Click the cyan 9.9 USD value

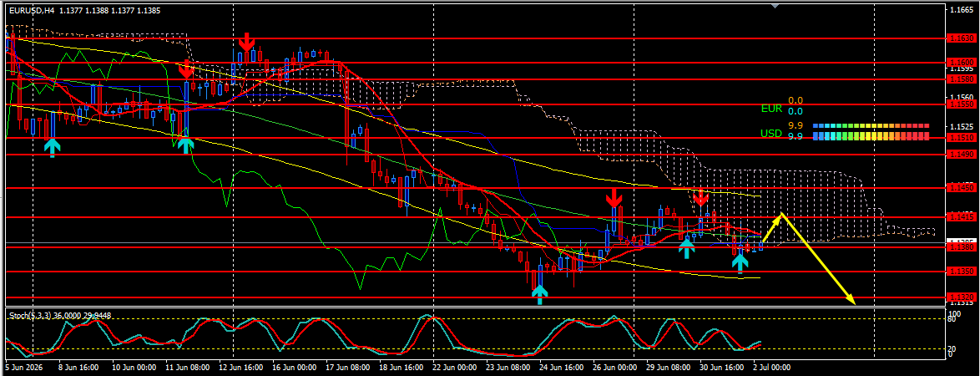795,136
